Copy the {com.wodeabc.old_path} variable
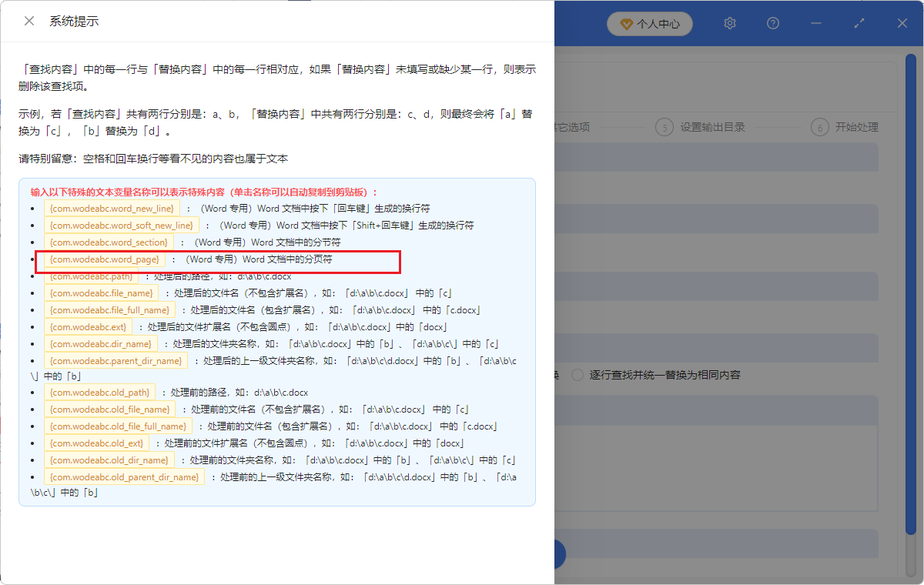This screenshot has height=585, width=924. (x=99, y=392)
